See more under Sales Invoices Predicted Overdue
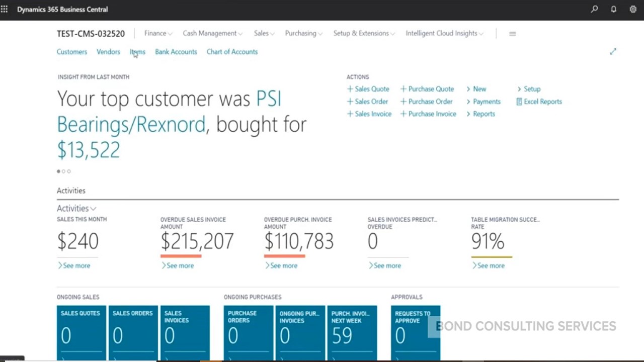The image size is (644, 362). pyautogui.click(x=385, y=265)
